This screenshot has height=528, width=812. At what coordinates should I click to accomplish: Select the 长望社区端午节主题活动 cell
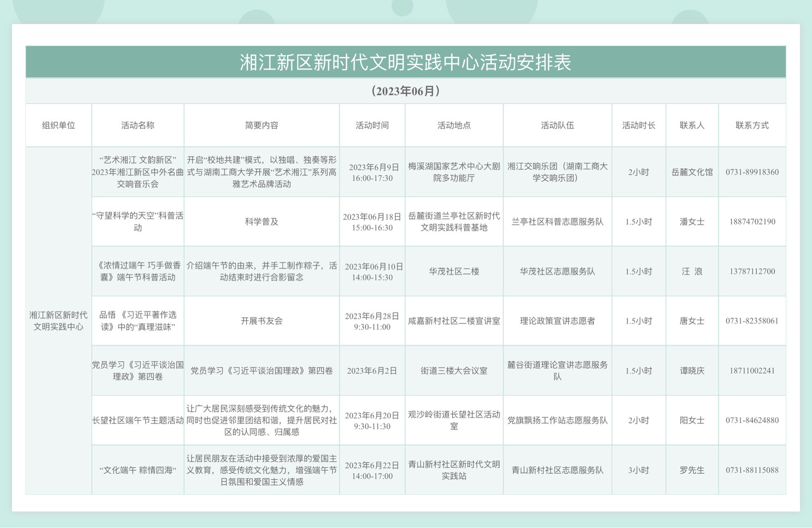pyautogui.click(x=138, y=420)
